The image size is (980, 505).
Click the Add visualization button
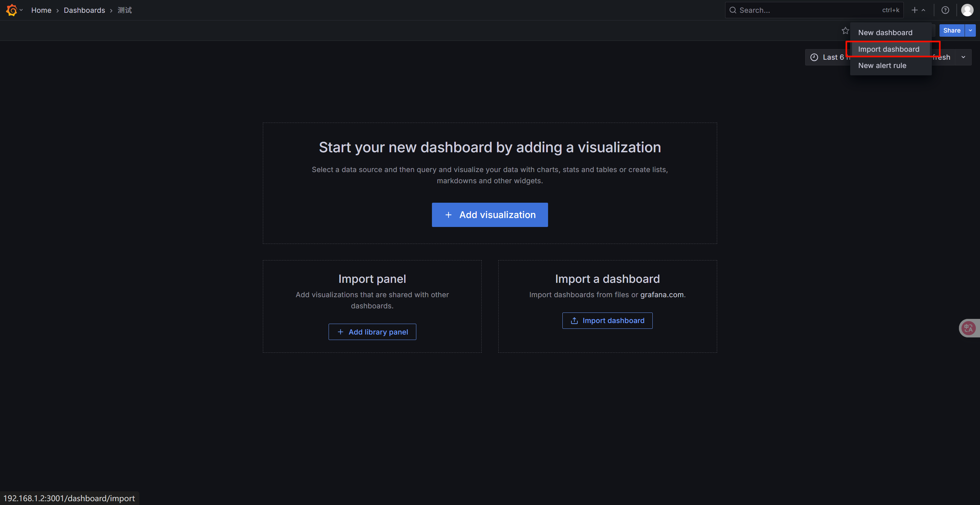(x=490, y=215)
